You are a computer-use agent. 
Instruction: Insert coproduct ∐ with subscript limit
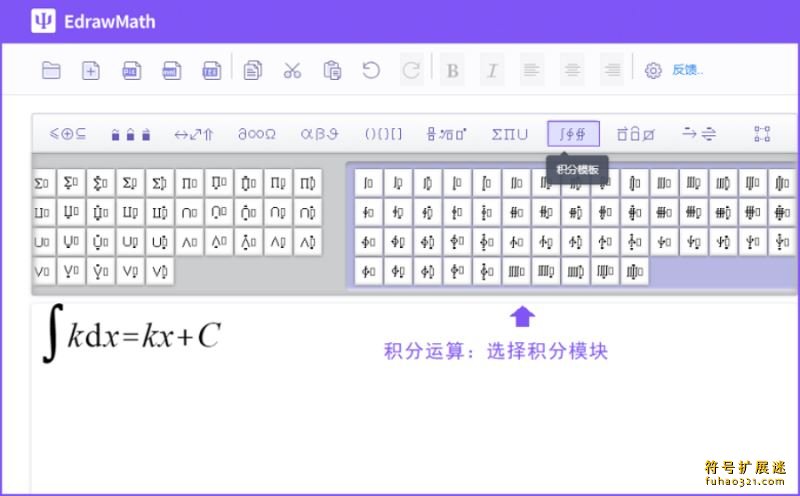(130, 212)
